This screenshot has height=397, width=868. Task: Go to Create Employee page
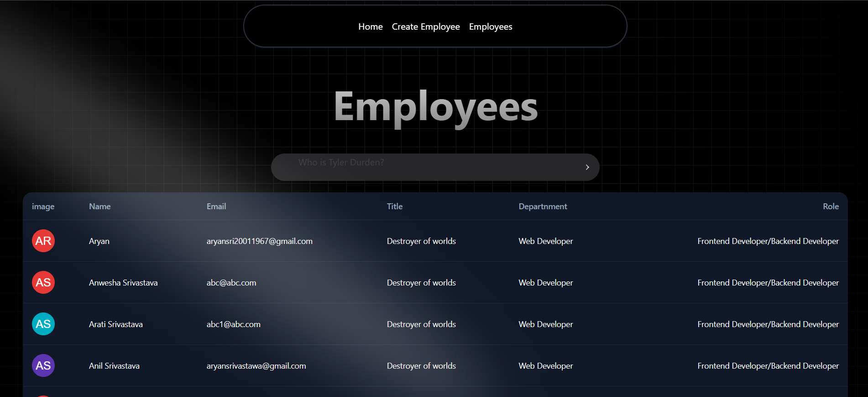(x=425, y=26)
